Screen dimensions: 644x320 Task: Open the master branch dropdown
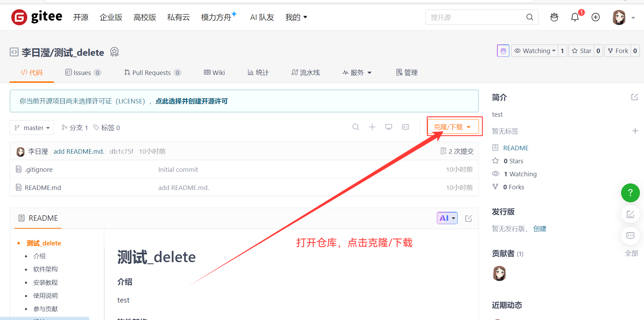tap(32, 128)
